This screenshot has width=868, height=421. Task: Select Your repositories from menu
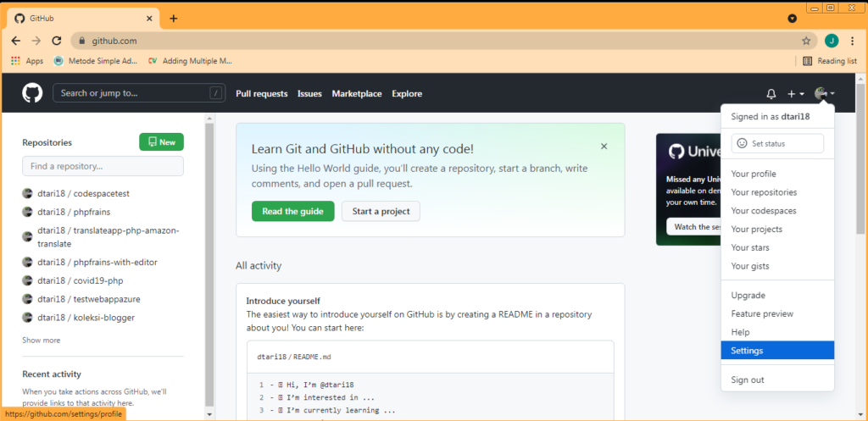click(x=777, y=192)
